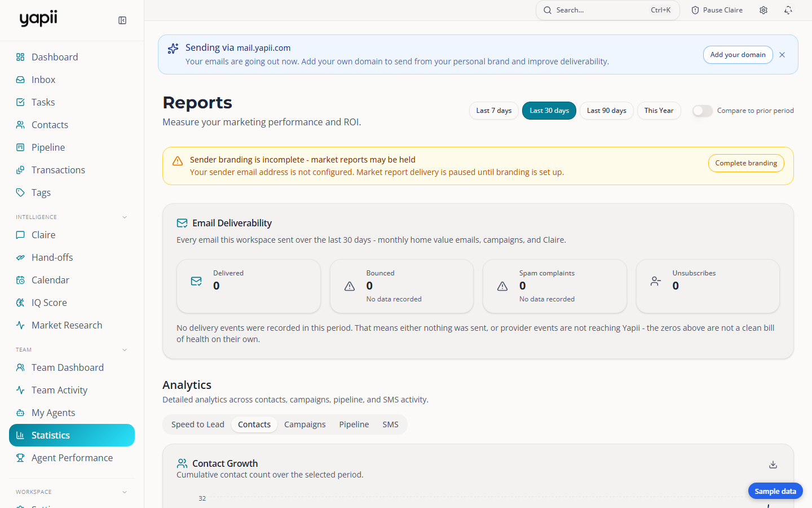This screenshot has height=508, width=812.
Task: Click the My Agents robot icon
Action: [x=20, y=413]
